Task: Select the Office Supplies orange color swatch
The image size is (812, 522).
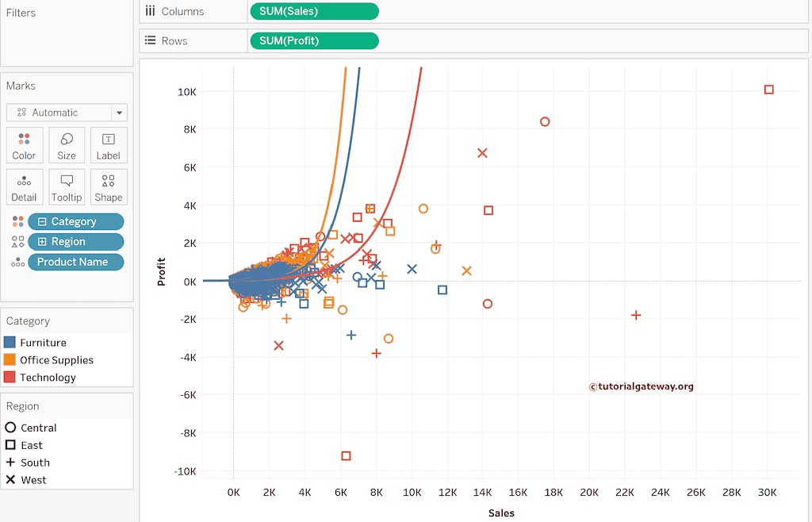Action: pyautogui.click(x=11, y=359)
